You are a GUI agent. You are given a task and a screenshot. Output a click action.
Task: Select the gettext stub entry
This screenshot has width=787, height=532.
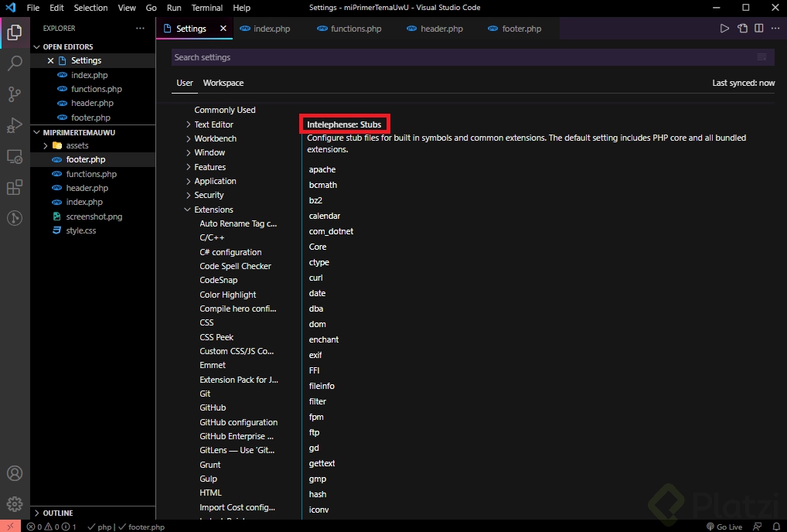click(322, 463)
